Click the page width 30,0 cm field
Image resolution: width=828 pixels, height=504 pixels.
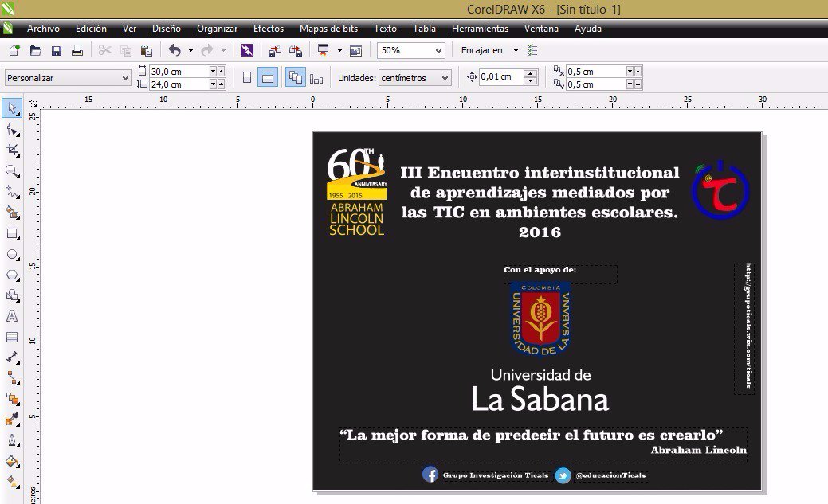pyautogui.click(x=179, y=71)
